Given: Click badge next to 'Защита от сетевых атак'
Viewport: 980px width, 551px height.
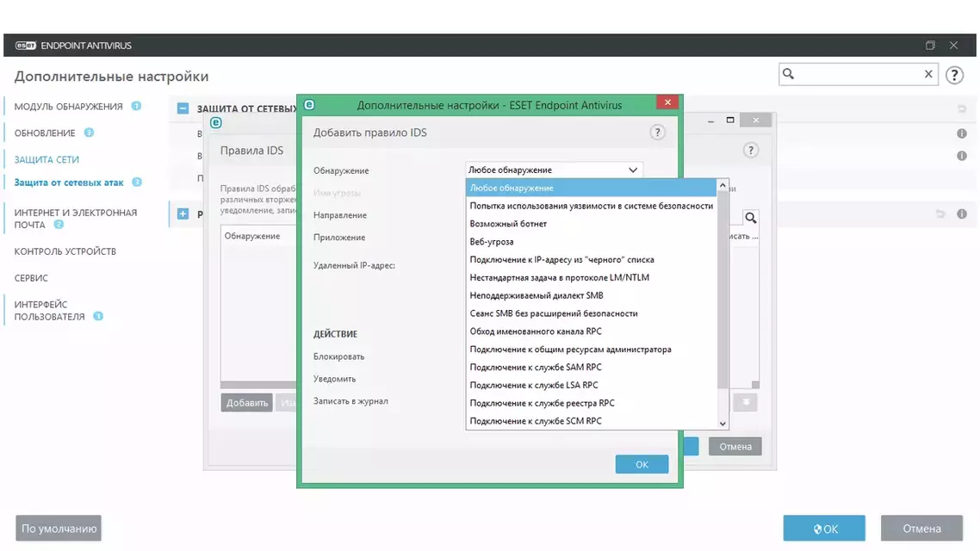Looking at the screenshot, I should pos(137,183).
